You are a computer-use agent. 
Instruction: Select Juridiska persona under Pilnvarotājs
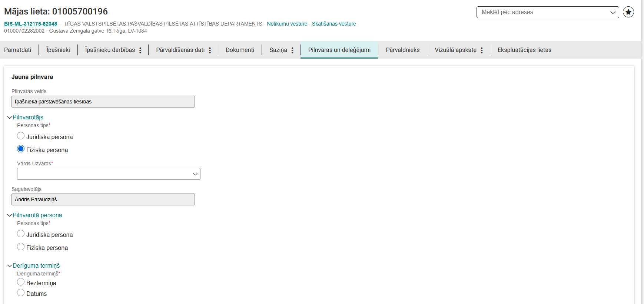21,136
